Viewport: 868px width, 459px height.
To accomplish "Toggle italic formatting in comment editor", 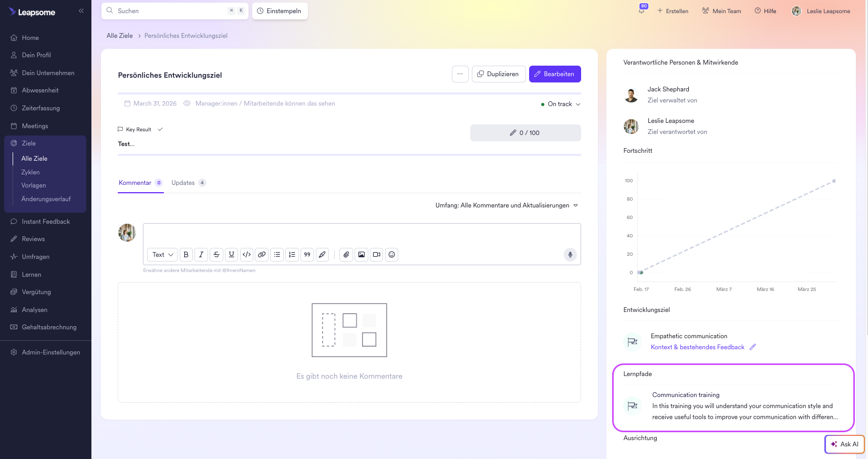I will point(201,255).
